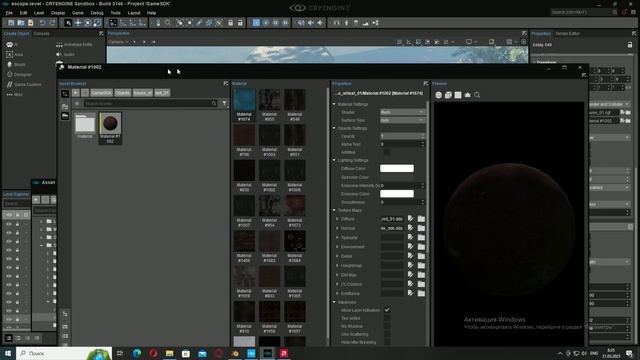This screenshot has width=640, height=360.
Task: Click the Objects breadcrumb in Asset Browser
Action: pyautogui.click(x=122, y=93)
